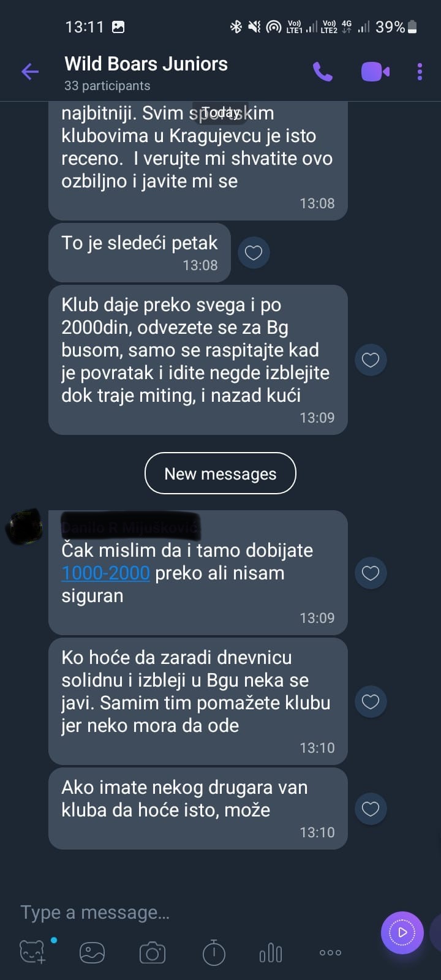Open the sticker picker icon

coord(32,952)
